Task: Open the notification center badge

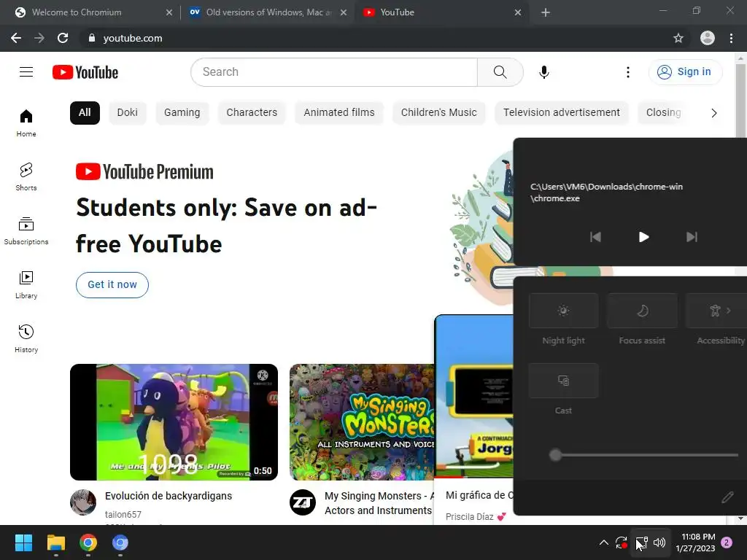Action: click(727, 542)
